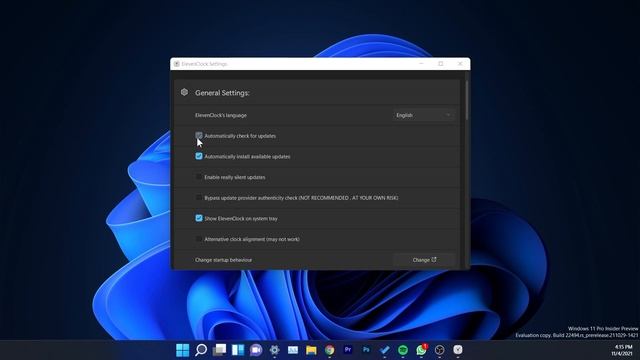Minimize the ElevenClock Settings window
The width and height of the screenshot is (640, 360).
pos(422,64)
